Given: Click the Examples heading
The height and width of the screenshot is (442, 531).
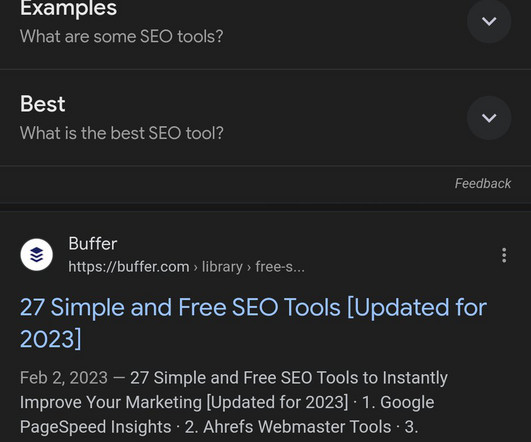Looking at the screenshot, I should 68,8.
